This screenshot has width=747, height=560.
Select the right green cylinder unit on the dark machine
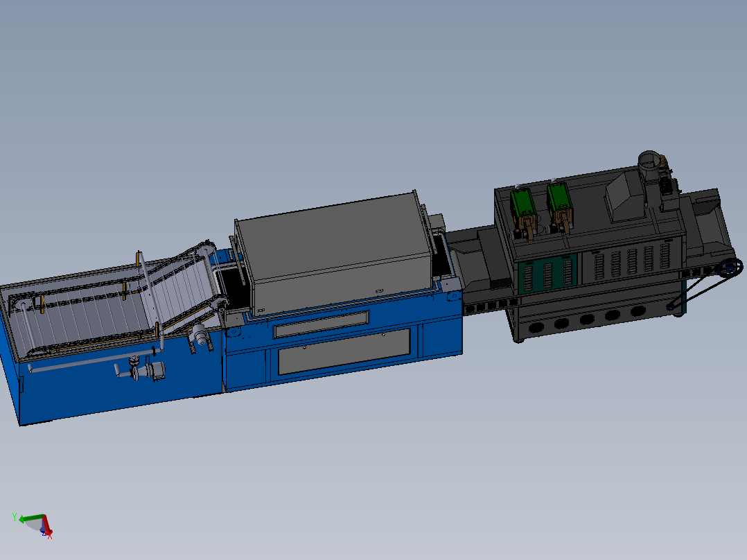559,200
